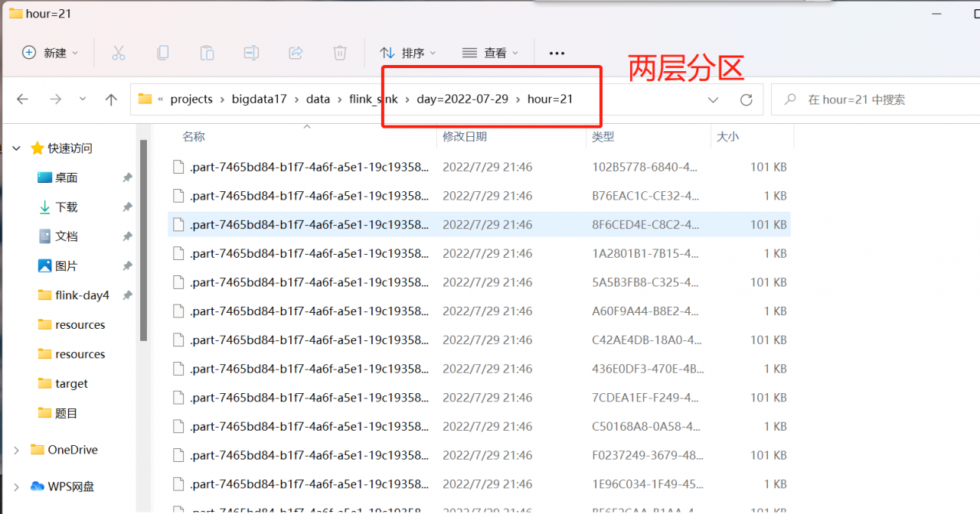The image size is (980, 514).
Task: Click the New (新建) button
Action: point(50,53)
